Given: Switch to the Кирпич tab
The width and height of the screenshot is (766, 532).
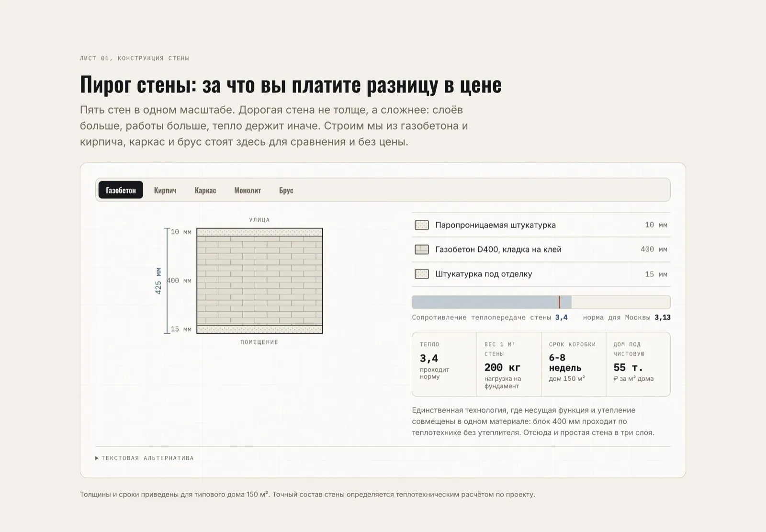Looking at the screenshot, I should (165, 190).
